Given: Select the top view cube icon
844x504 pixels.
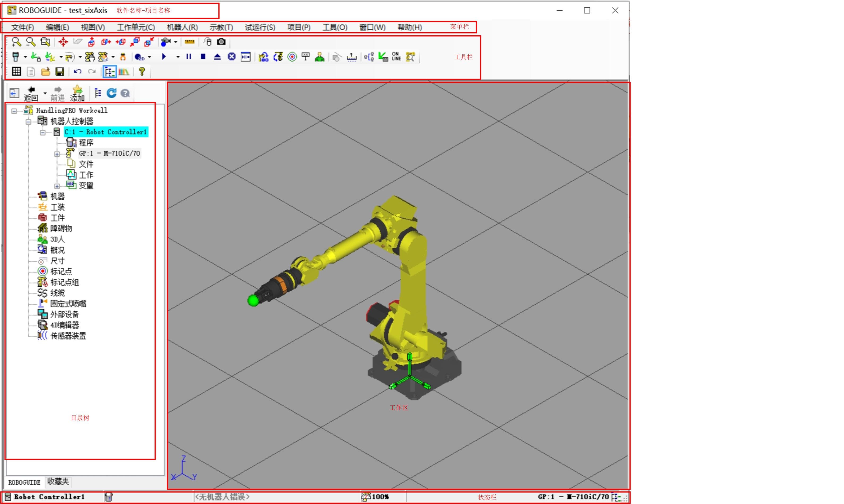Looking at the screenshot, I should (x=91, y=42).
